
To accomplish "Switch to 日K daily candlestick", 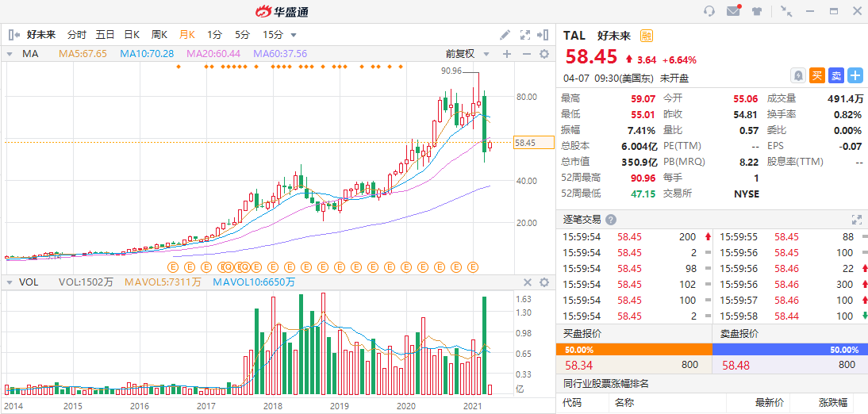I will click(132, 35).
